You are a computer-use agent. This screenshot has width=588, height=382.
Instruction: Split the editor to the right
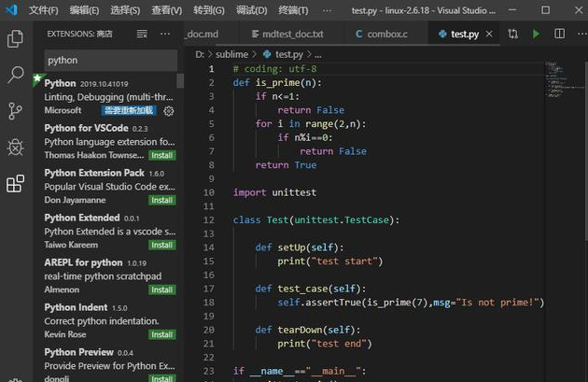click(x=558, y=34)
